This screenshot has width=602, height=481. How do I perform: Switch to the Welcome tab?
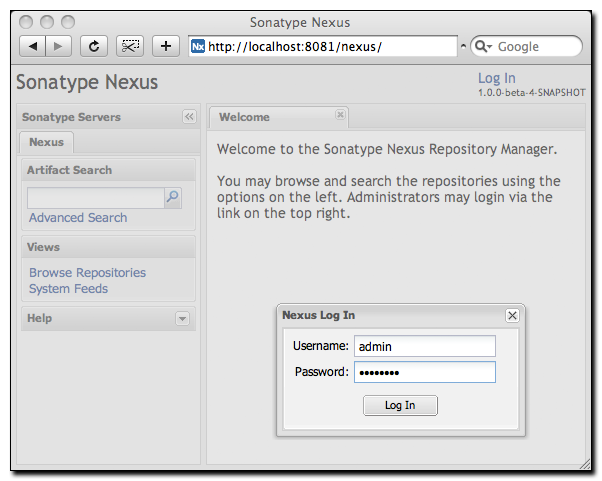[x=245, y=117]
